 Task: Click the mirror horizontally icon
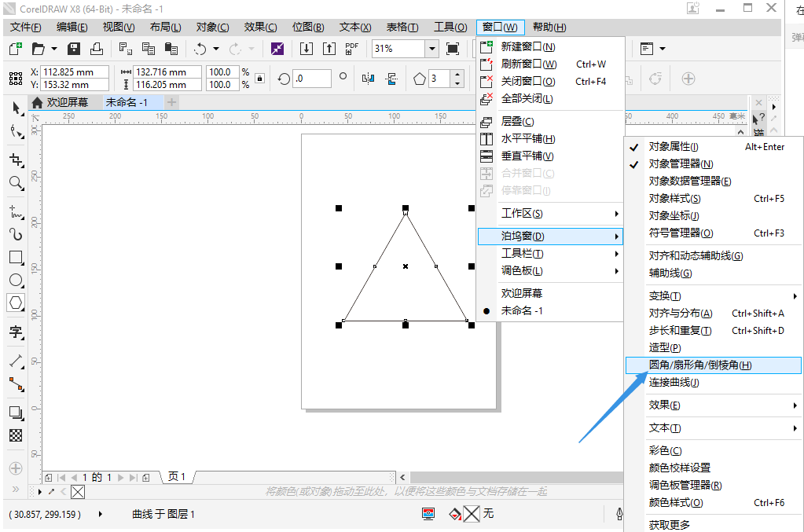click(x=368, y=79)
